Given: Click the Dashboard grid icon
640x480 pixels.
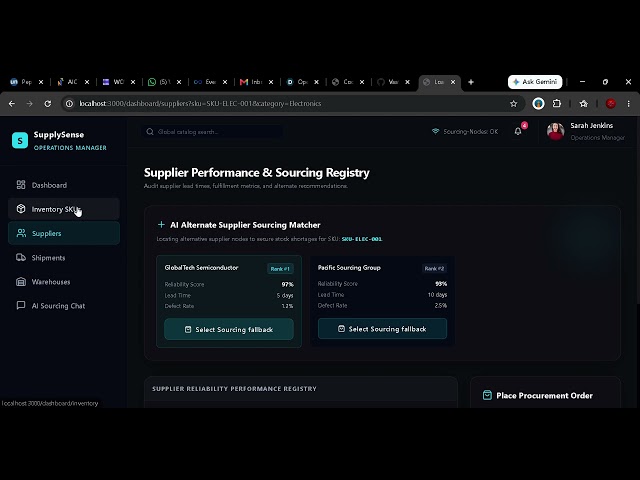Looking at the screenshot, I should [x=21, y=185].
